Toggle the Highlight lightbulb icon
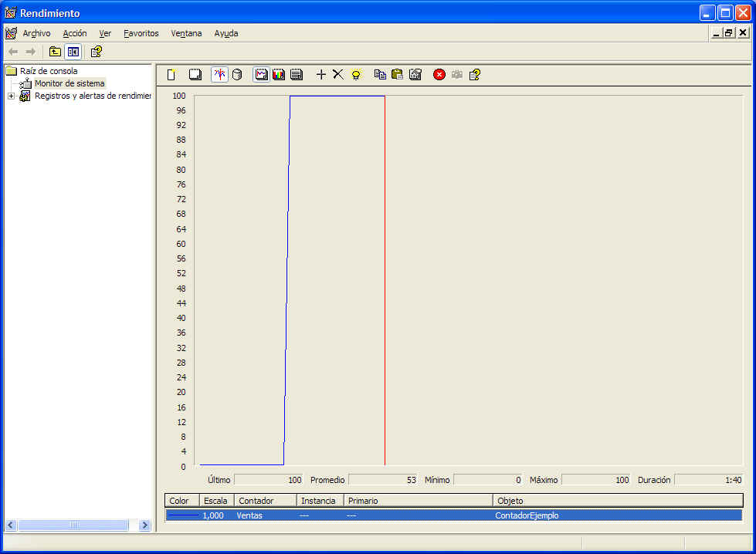The width and height of the screenshot is (756, 554). (x=356, y=75)
